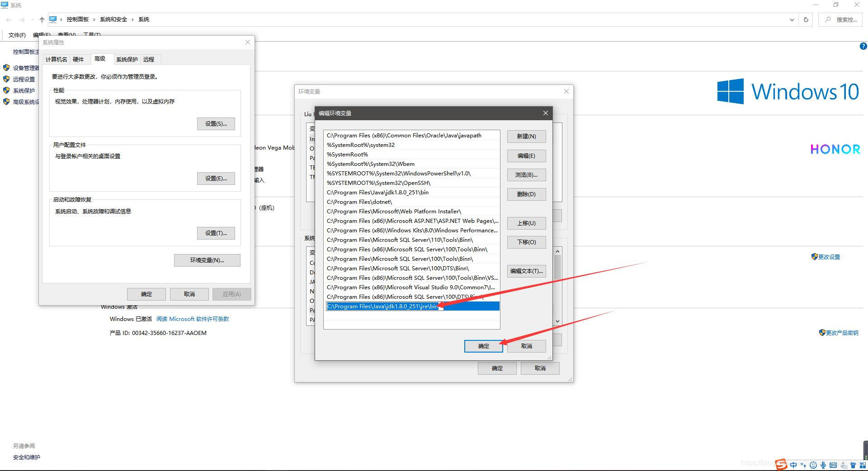Screen dimensions: 868x471
Task: Open 阅读 Microsoft 软件许可条款 link
Action: 193,319
